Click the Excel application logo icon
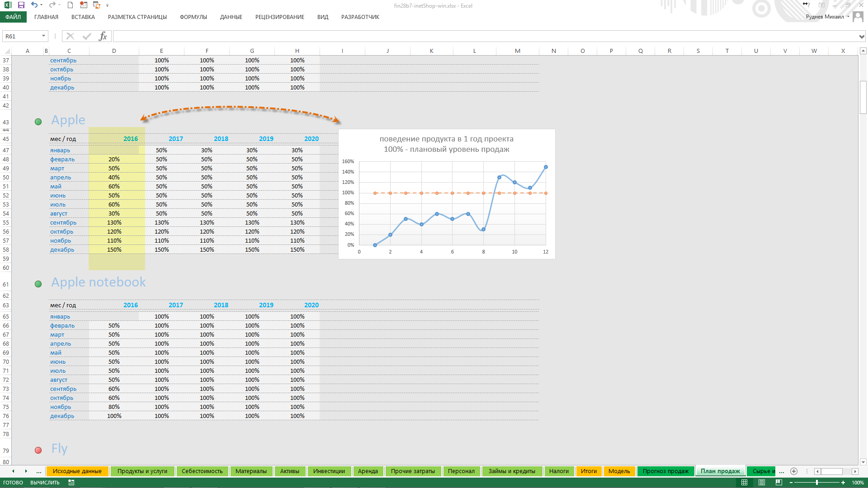This screenshot has height=488, width=868. tap(8, 5)
